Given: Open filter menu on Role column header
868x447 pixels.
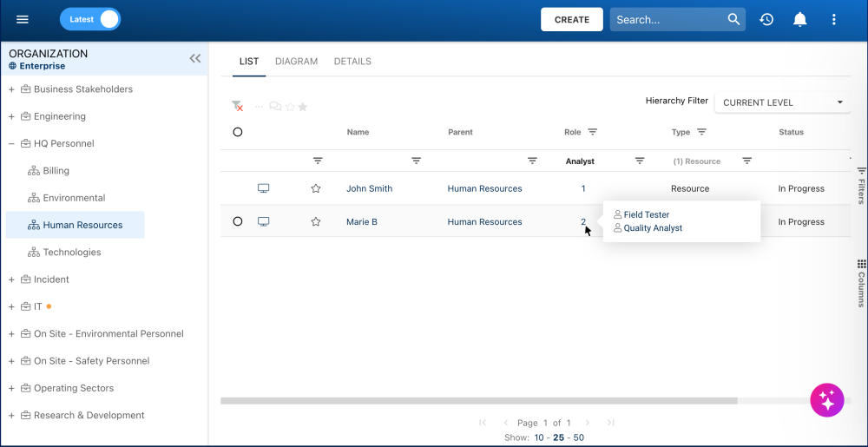Looking at the screenshot, I should pos(592,132).
